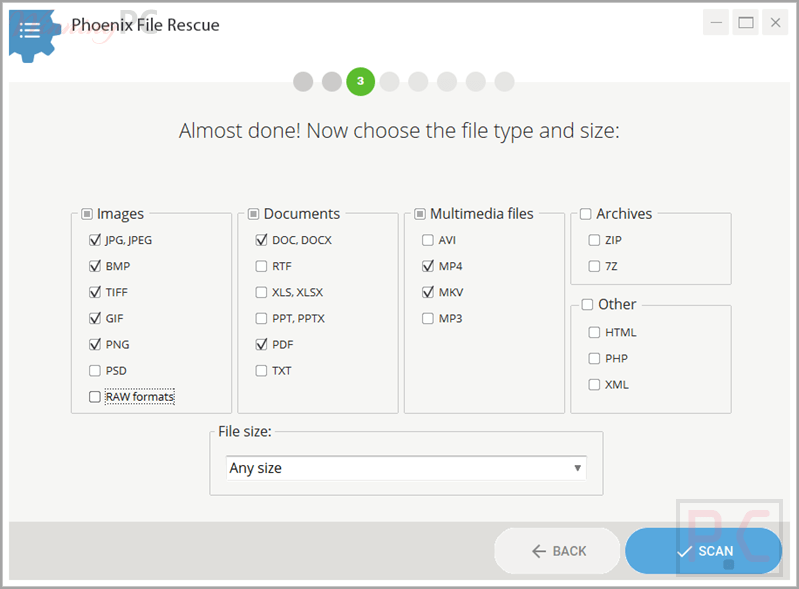This screenshot has height=589, width=799.
Task: Uncheck the GIF file type
Action: (95, 318)
